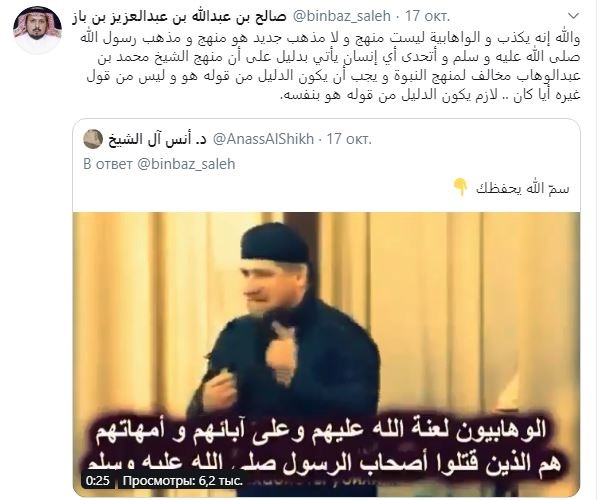This screenshot has width=598, height=500.
Task: Open quoted tweet's 17 окт. timestamp
Action: (x=349, y=139)
